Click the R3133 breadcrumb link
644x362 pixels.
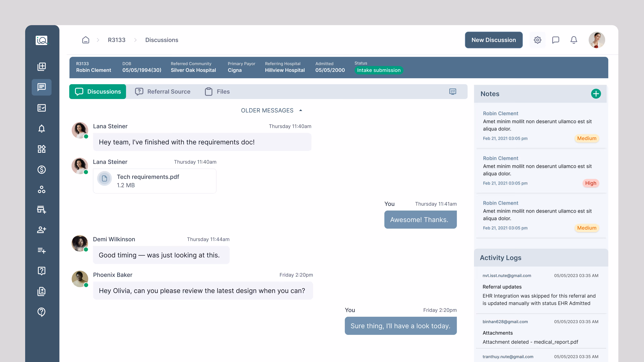(117, 40)
